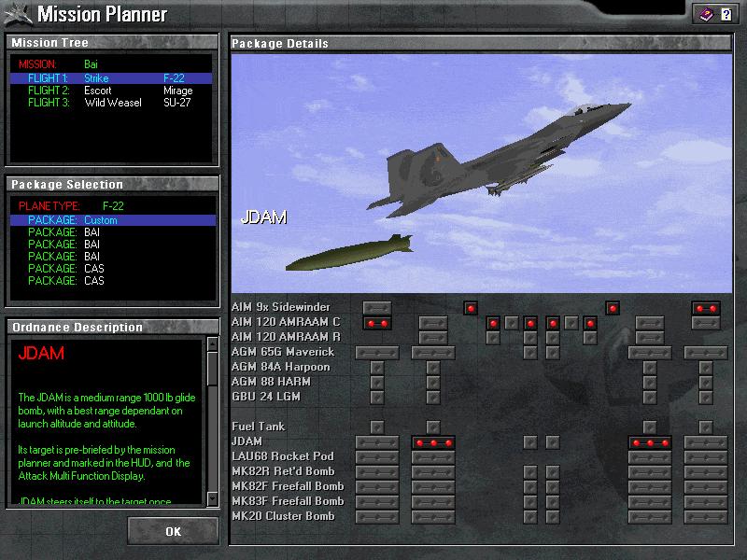The width and height of the screenshot is (747, 560).
Task: Enable the leftmost MK83F Freefall Bomb slot
Action: tap(377, 502)
